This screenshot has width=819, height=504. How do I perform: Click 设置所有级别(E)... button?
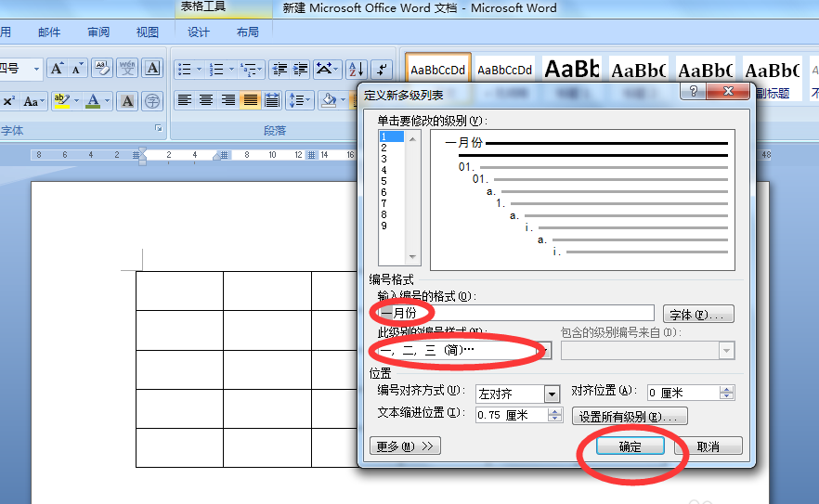coord(630,417)
